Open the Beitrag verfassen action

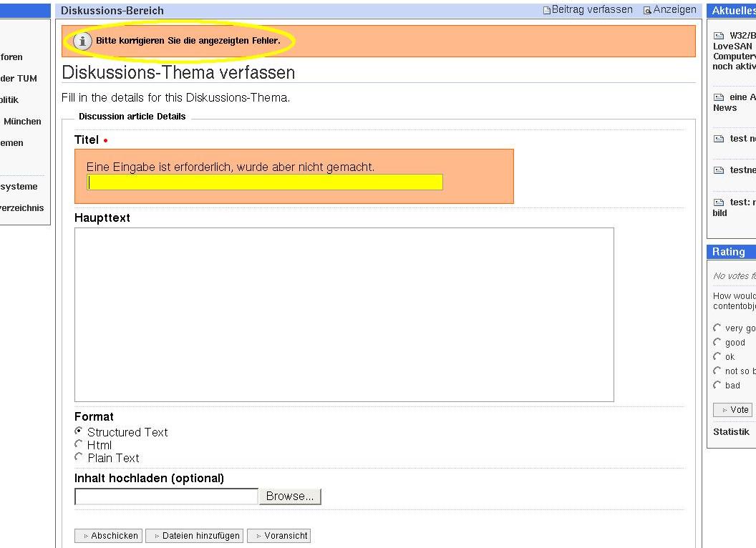(x=592, y=10)
